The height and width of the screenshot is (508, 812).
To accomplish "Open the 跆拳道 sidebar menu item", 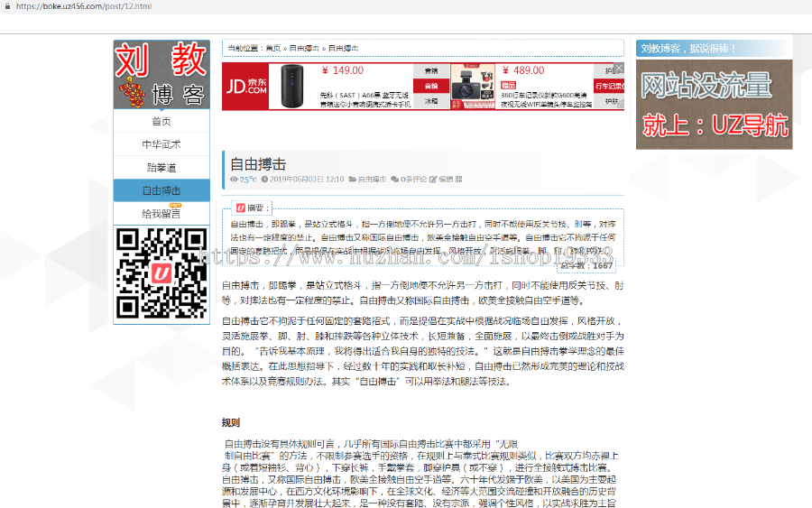I will [161, 168].
